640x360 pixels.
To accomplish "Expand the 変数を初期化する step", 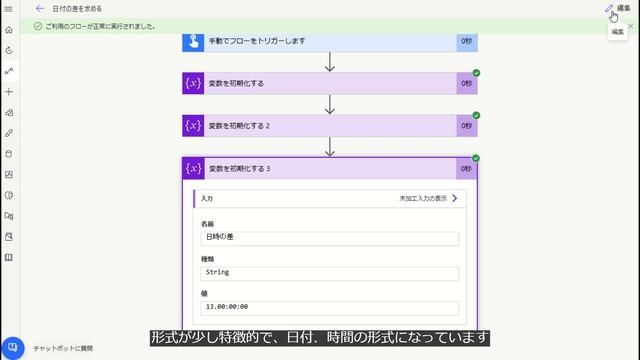I will (x=330, y=83).
